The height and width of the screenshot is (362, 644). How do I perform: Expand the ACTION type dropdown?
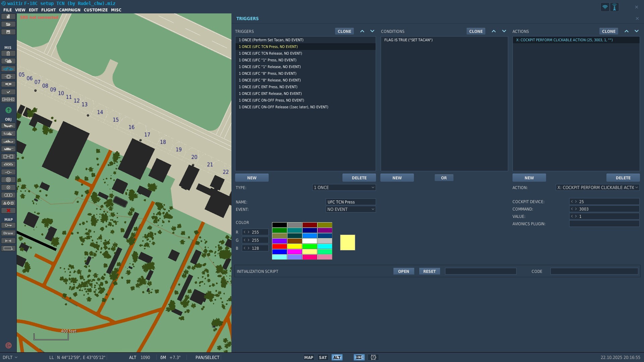tap(597, 187)
